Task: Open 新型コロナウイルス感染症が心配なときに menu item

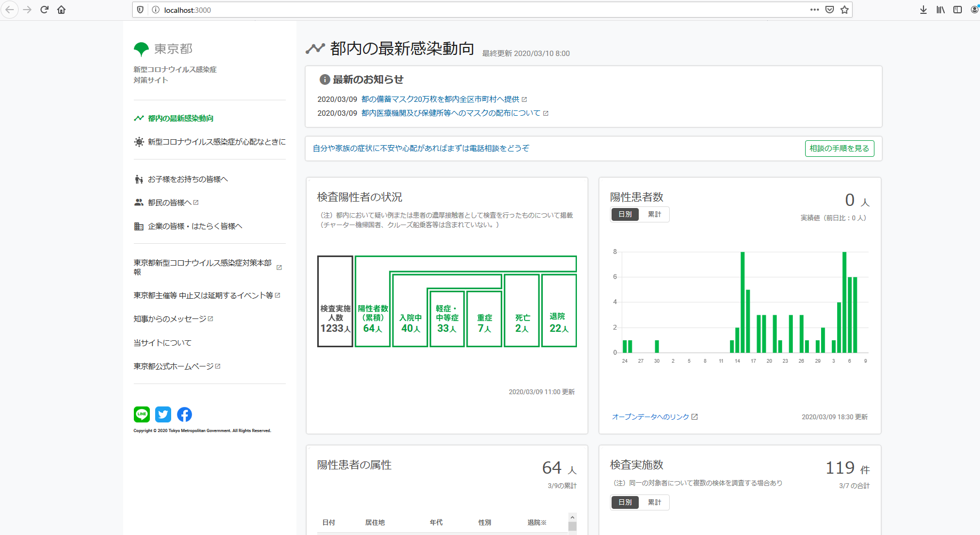Action: 216,142
